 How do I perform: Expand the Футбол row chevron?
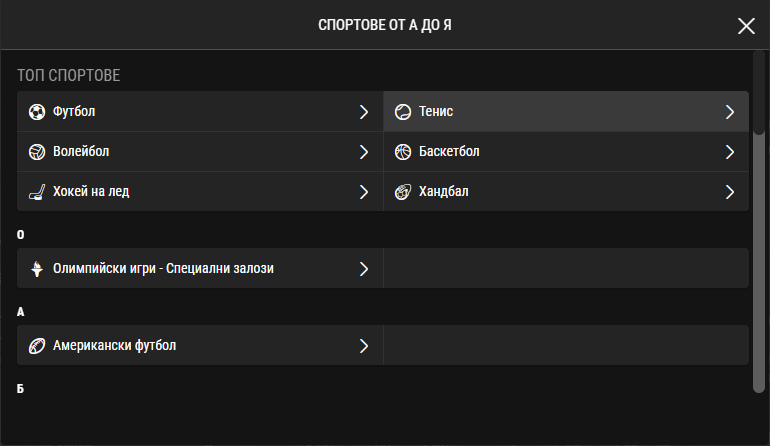364,112
